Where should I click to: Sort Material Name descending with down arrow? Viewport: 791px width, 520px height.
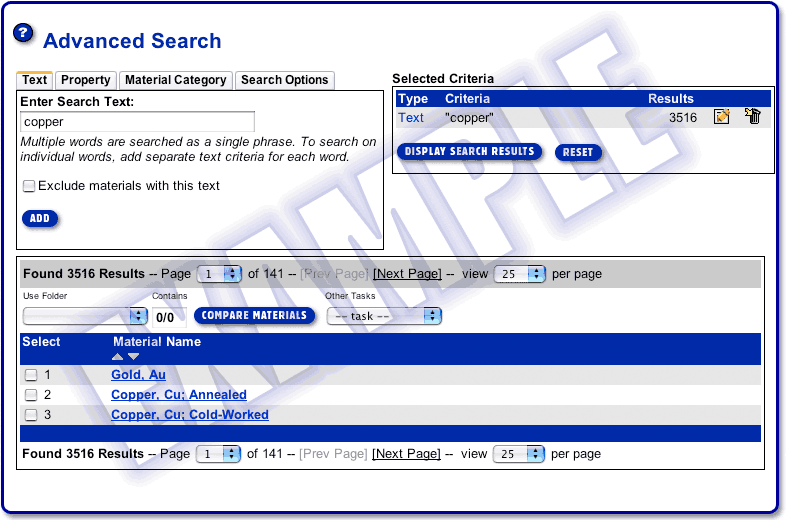click(134, 357)
